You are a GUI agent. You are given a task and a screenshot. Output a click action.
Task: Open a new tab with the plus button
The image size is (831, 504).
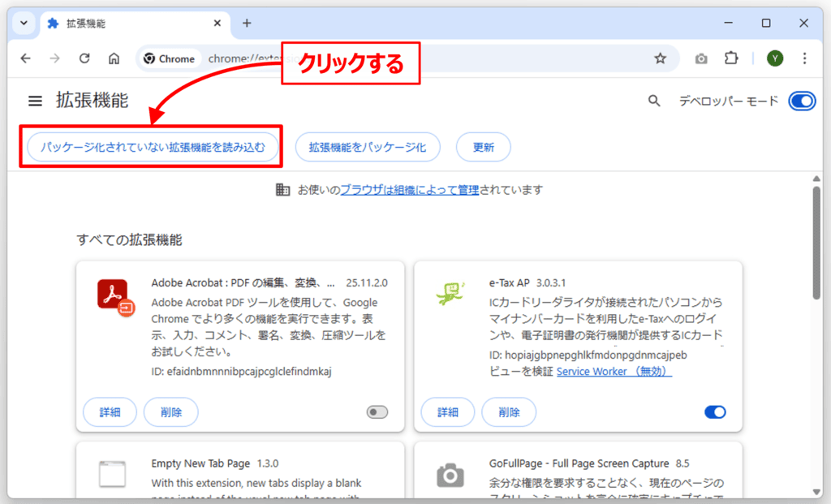(245, 24)
